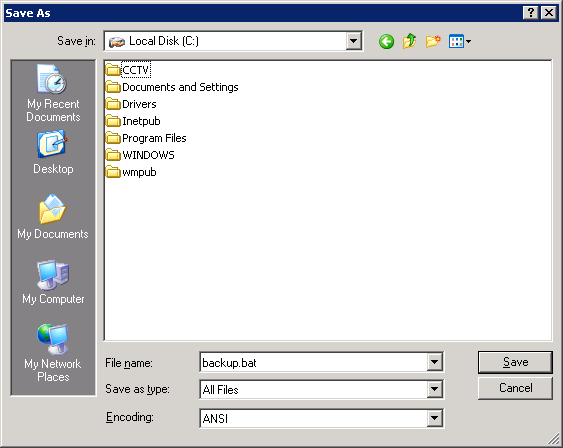Click the wmpub folder name

click(x=139, y=172)
